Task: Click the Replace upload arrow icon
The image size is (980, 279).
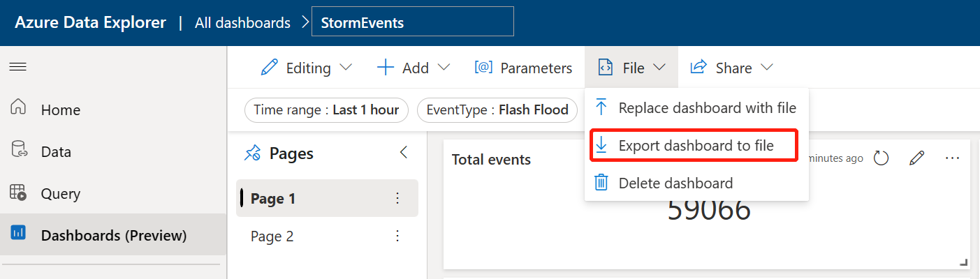Action: coord(601,107)
